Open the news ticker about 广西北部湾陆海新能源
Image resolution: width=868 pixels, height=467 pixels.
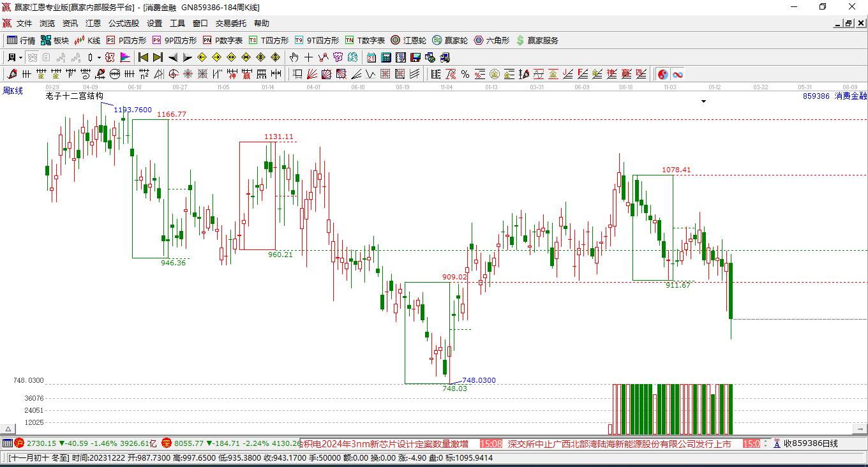(620, 443)
